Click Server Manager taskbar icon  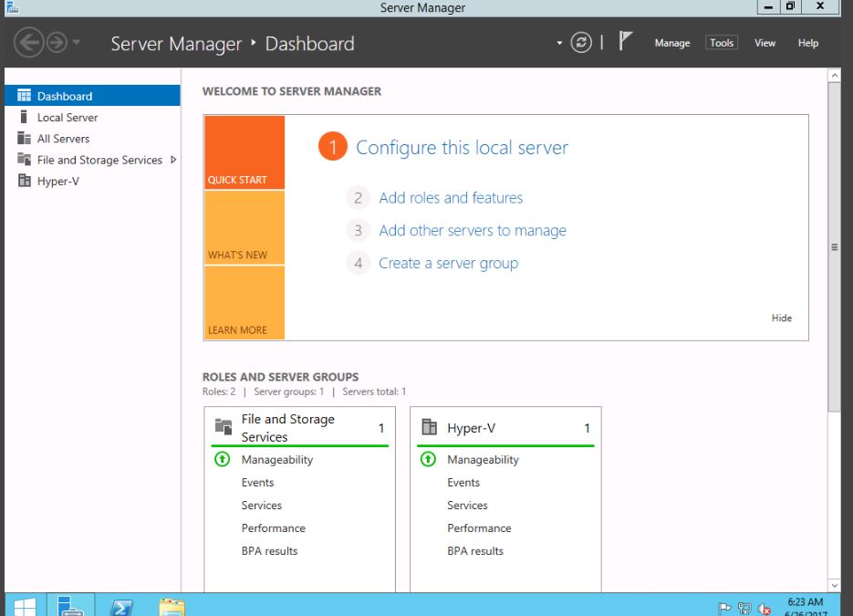pos(70,605)
